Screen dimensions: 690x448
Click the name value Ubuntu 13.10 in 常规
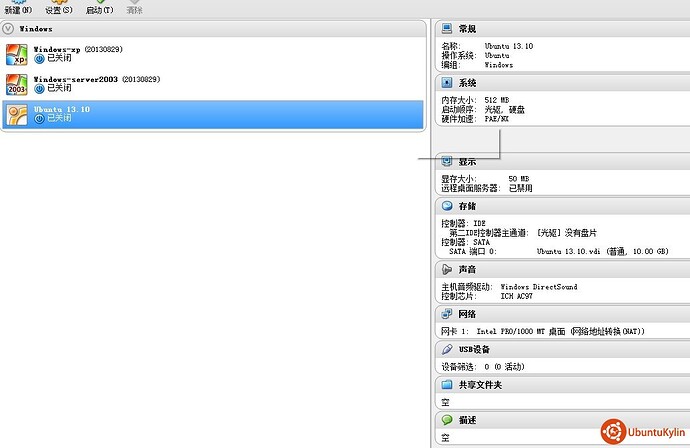click(x=509, y=46)
